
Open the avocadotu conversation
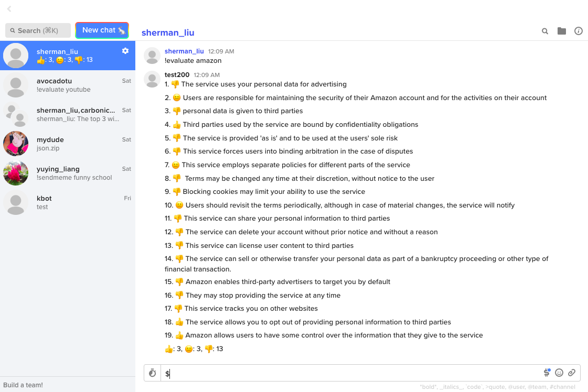(x=68, y=85)
